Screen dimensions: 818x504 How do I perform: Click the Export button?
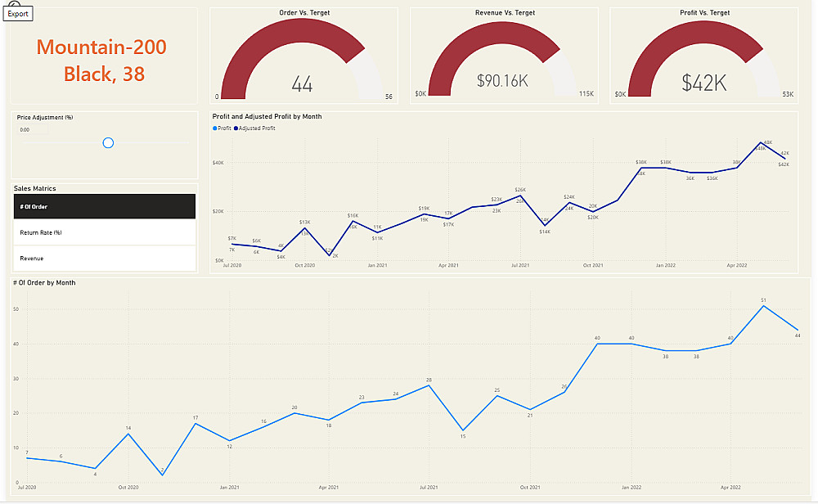[18, 14]
